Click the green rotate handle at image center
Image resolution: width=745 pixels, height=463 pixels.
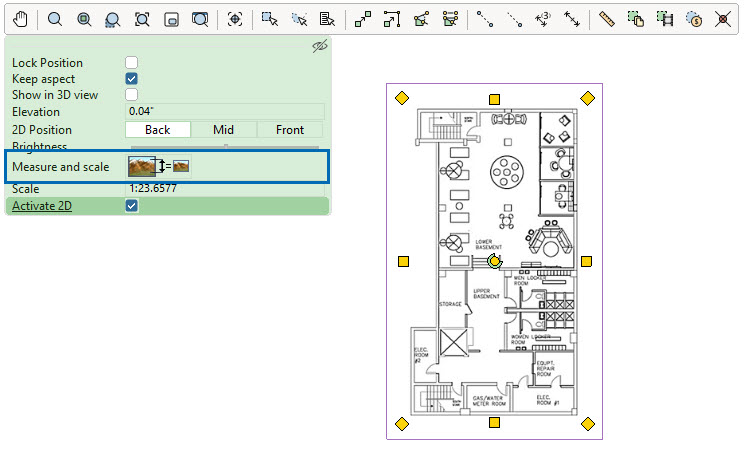(495, 261)
